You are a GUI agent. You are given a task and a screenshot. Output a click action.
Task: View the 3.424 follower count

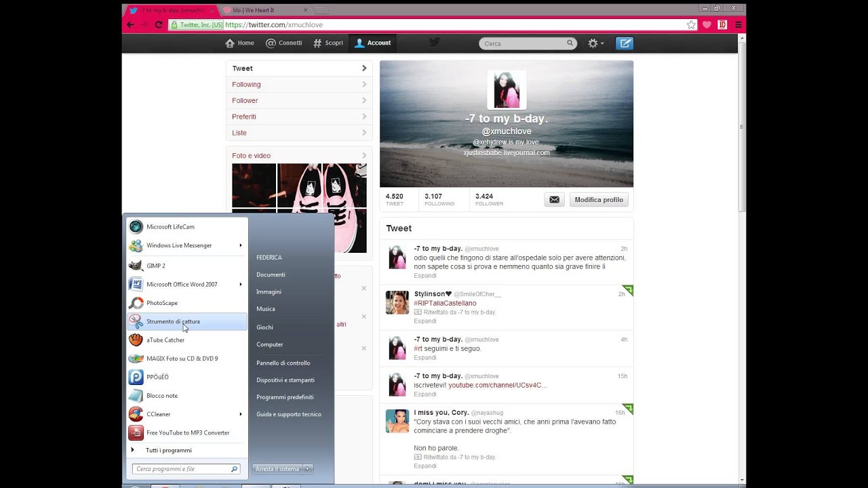click(489, 199)
